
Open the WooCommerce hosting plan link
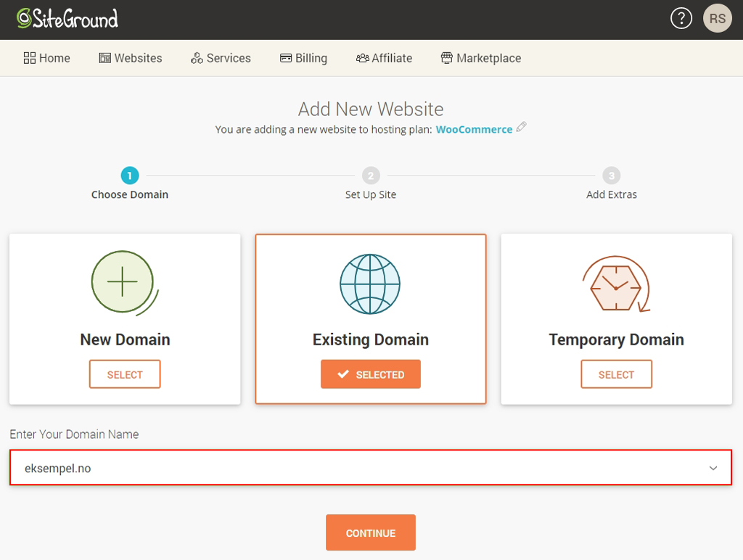pos(474,129)
